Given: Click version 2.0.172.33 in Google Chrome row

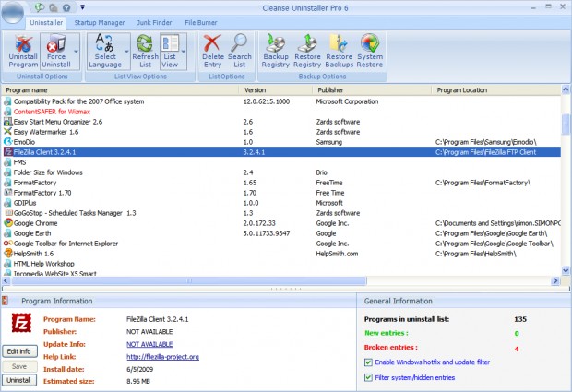Looking at the screenshot, I should [259, 223].
